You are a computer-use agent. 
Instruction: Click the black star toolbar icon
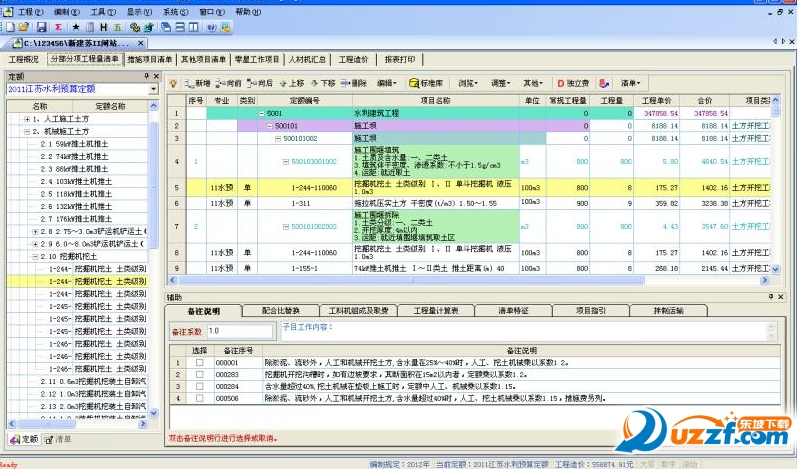point(75,27)
